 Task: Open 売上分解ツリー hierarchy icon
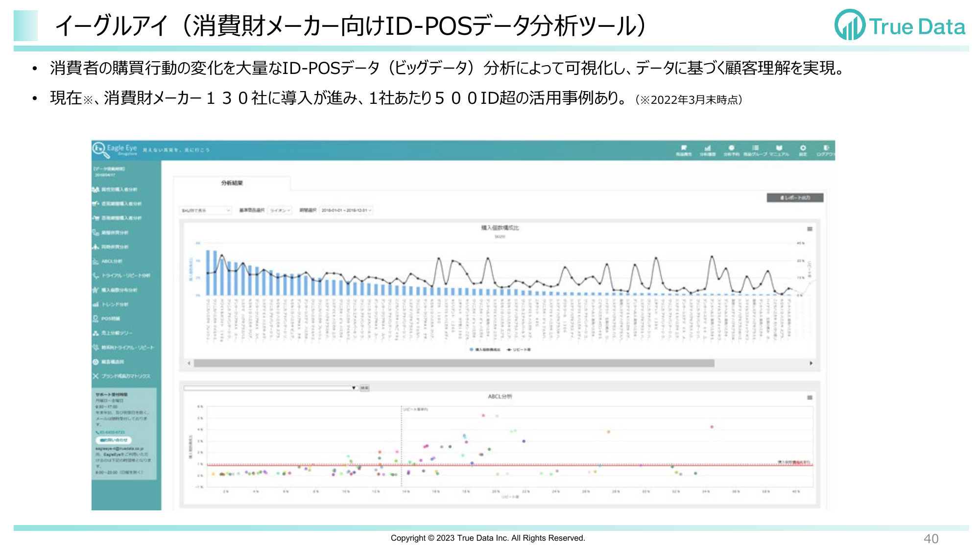[x=96, y=333]
